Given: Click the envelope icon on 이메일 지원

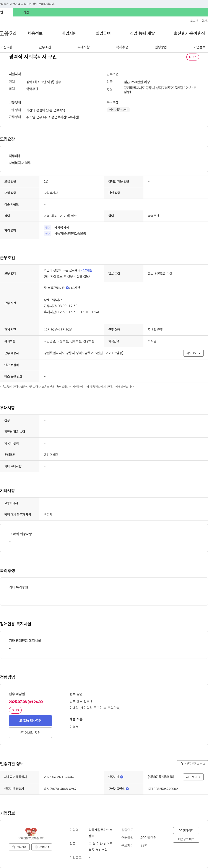Looking at the screenshot, I should click(x=22, y=733).
